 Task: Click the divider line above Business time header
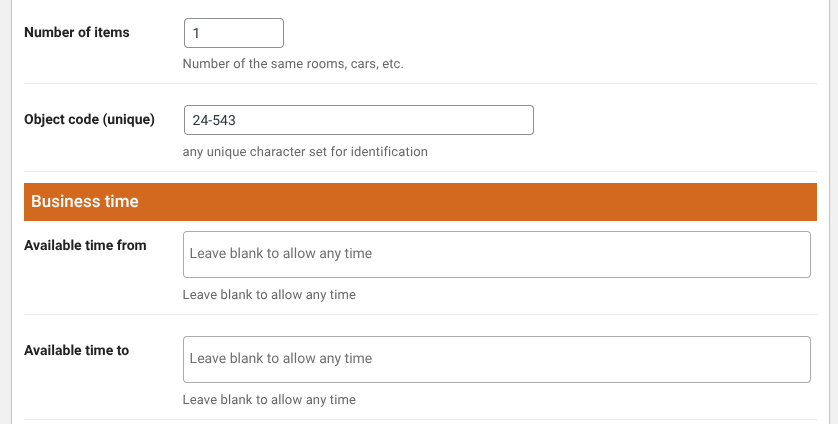click(x=418, y=171)
